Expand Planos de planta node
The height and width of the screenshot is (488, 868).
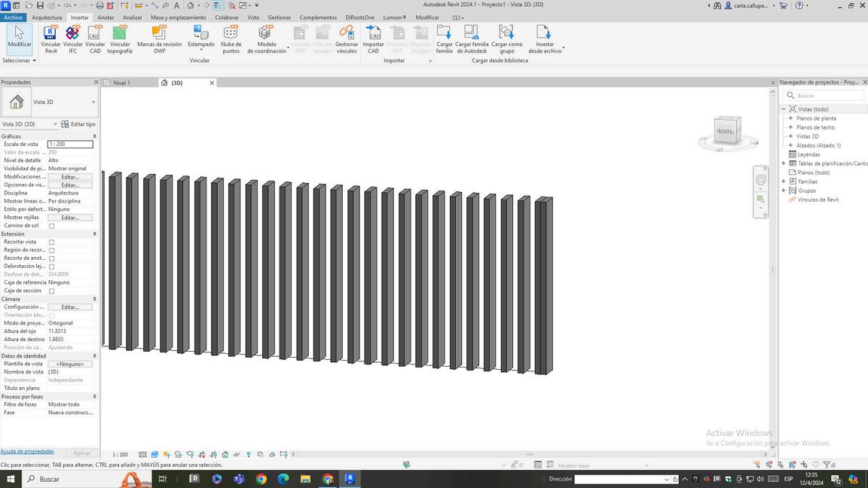pos(790,118)
